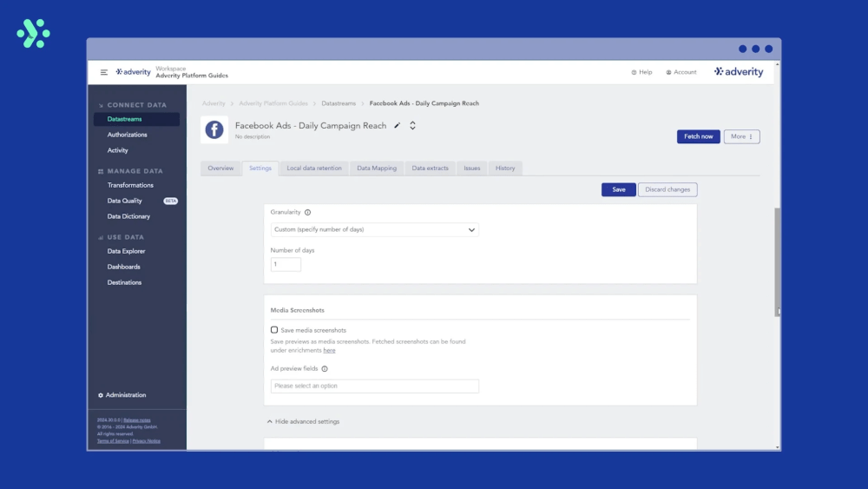Image resolution: width=868 pixels, height=489 pixels.
Task: Open Ad preview fields select box
Action: 375,386
